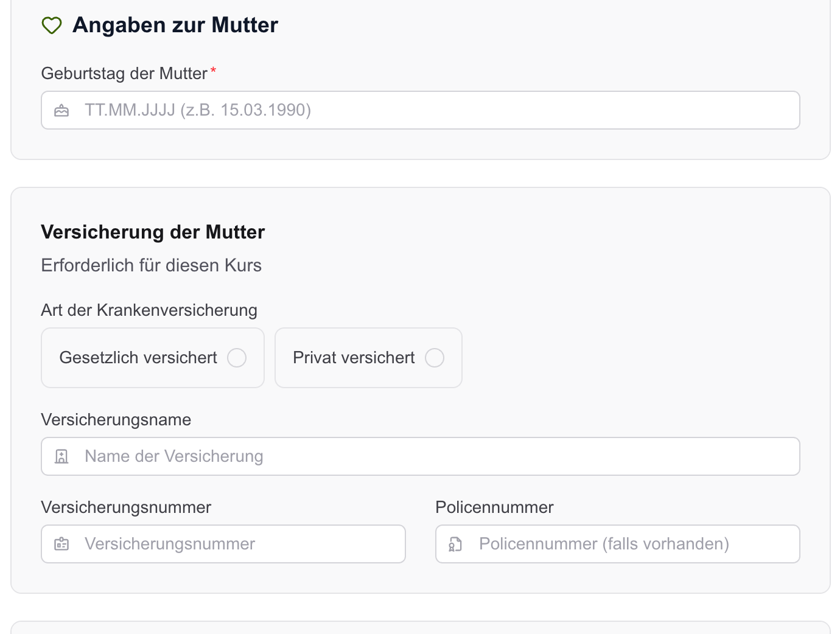840x634 pixels.
Task: Click the Art der Krankenversicherung label
Action: click(149, 310)
